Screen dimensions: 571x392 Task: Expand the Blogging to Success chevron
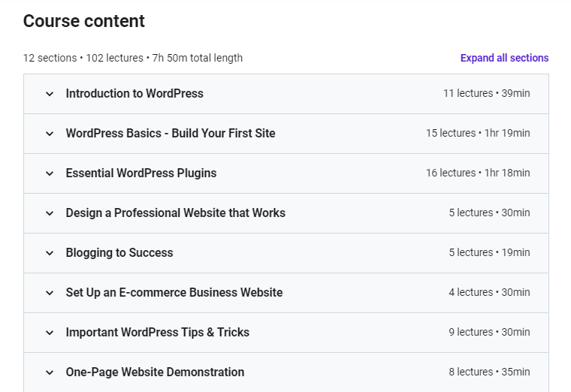50,253
